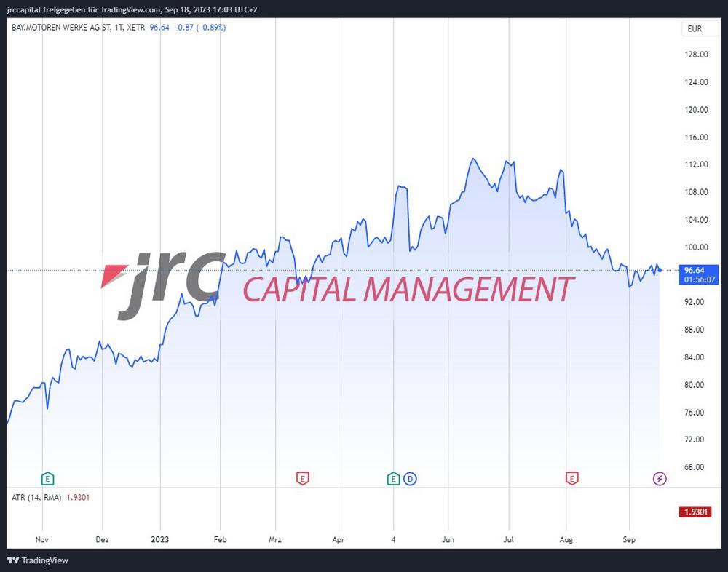Image resolution: width=728 pixels, height=572 pixels.
Task: Click the 108.00 price axis label
Action: (696, 191)
